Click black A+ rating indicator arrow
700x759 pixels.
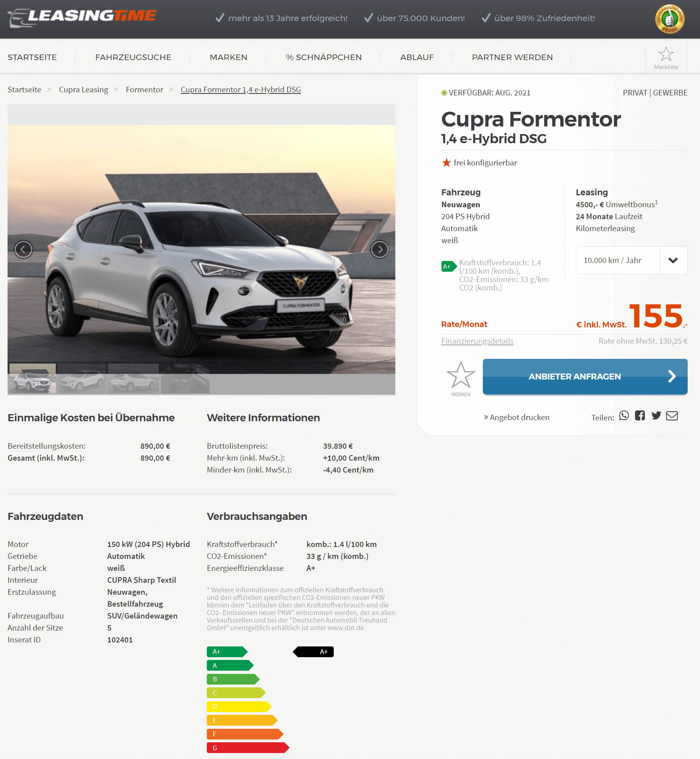pos(313,652)
